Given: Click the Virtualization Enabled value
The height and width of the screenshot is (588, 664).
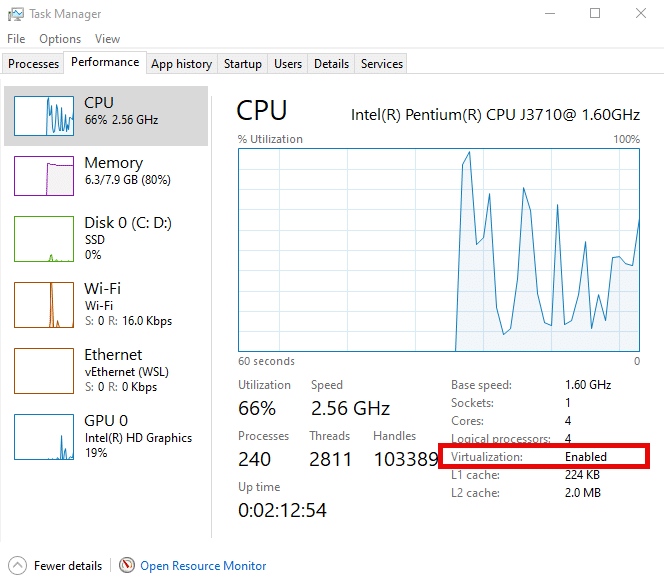Looking at the screenshot, I should click(x=586, y=457).
